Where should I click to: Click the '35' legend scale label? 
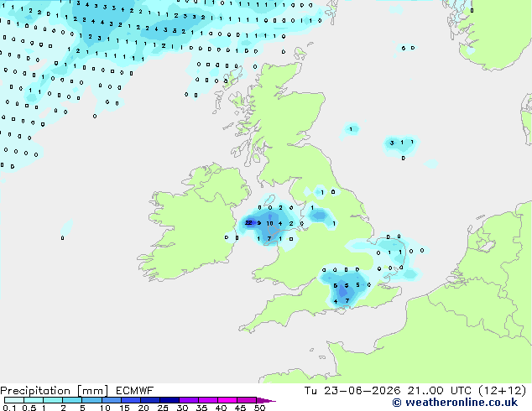[201, 408]
